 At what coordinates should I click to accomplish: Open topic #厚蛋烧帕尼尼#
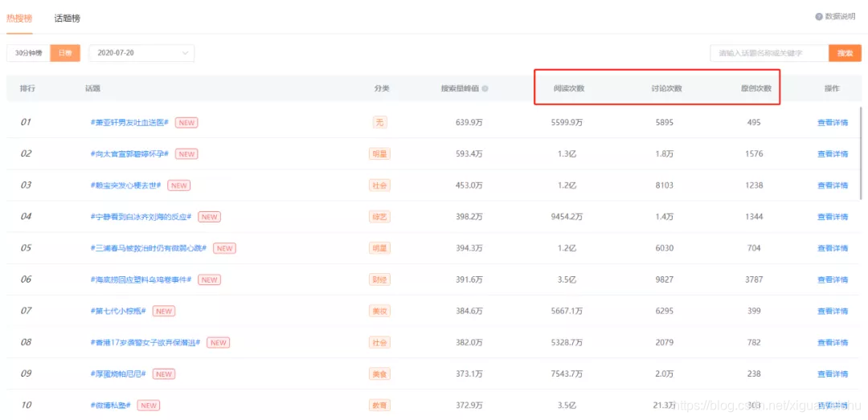point(117,374)
